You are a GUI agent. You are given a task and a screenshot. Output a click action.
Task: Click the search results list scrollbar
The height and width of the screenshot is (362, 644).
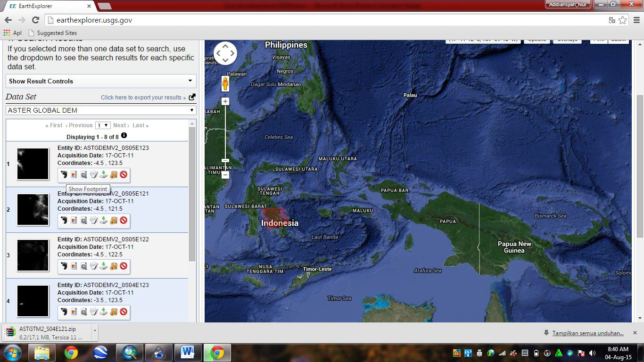pos(192,193)
